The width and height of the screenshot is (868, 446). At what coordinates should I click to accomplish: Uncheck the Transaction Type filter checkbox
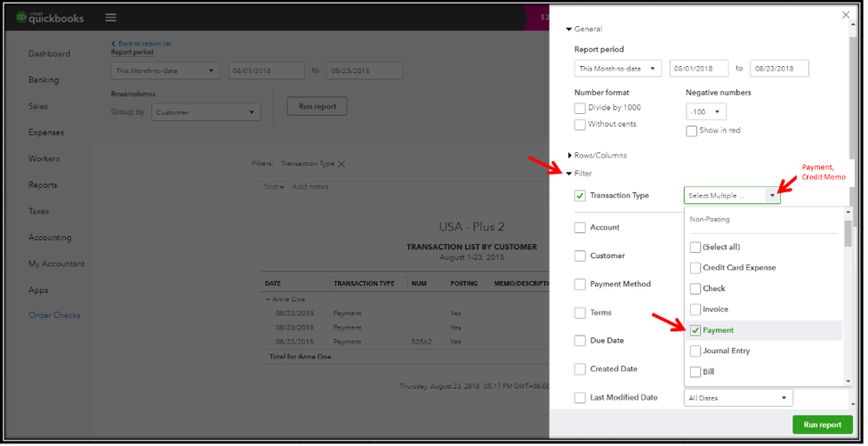[580, 196]
